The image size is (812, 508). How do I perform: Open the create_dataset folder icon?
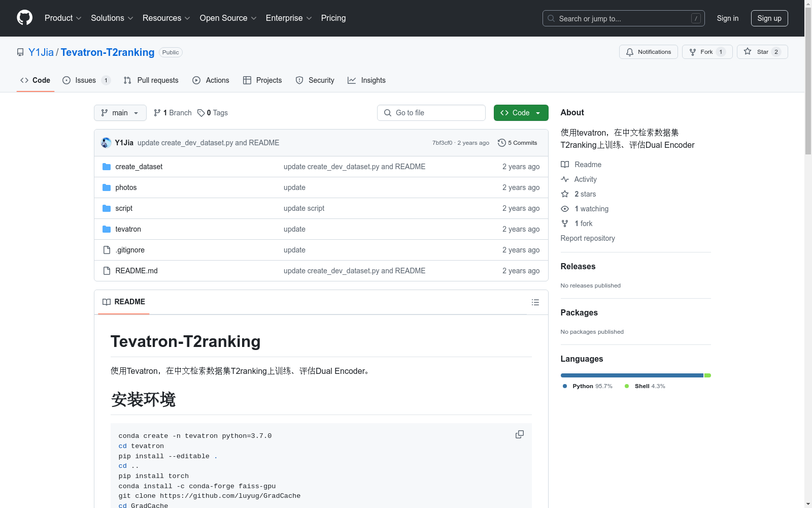point(107,167)
